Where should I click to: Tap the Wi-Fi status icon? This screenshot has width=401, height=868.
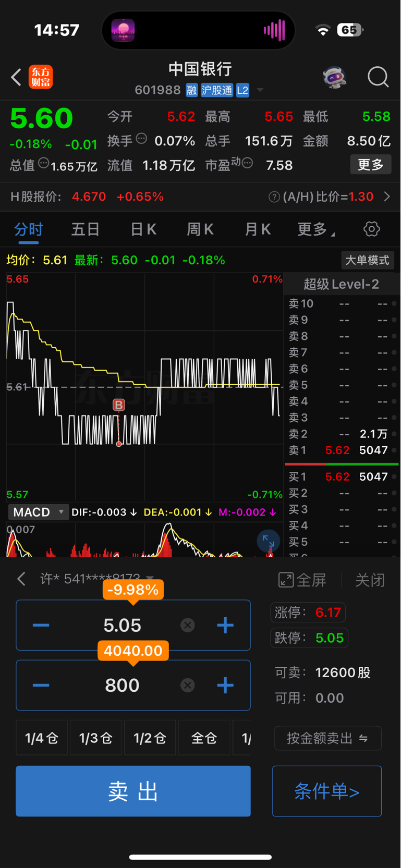tap(323, 30)
